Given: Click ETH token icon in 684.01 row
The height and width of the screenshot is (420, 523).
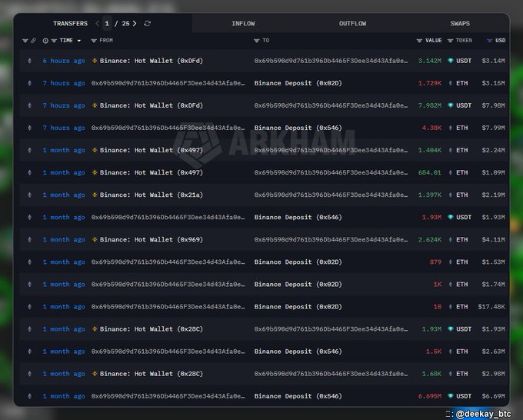Looking at the screenshot, I should tap(450, 172).
